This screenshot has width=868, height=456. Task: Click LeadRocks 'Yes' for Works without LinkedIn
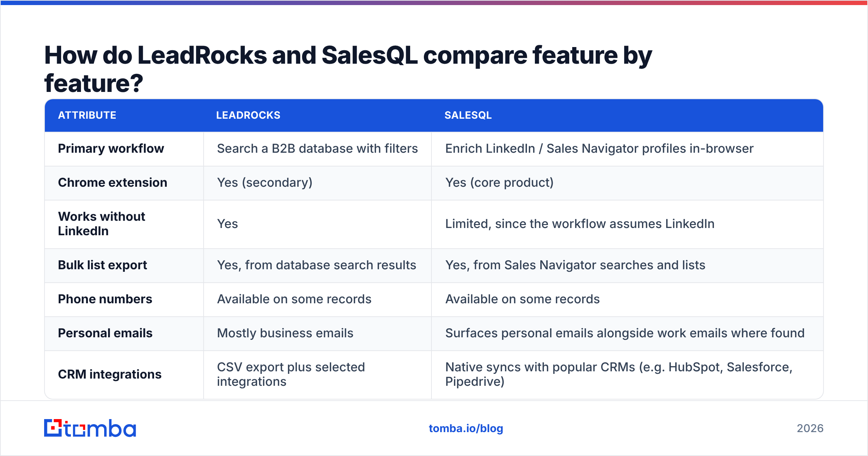(227, 224)
